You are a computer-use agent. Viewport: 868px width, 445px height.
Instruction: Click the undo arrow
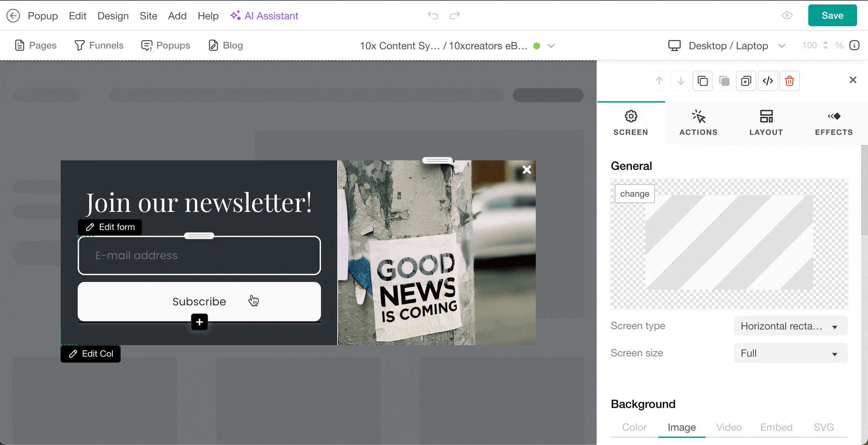click(433, 15)
